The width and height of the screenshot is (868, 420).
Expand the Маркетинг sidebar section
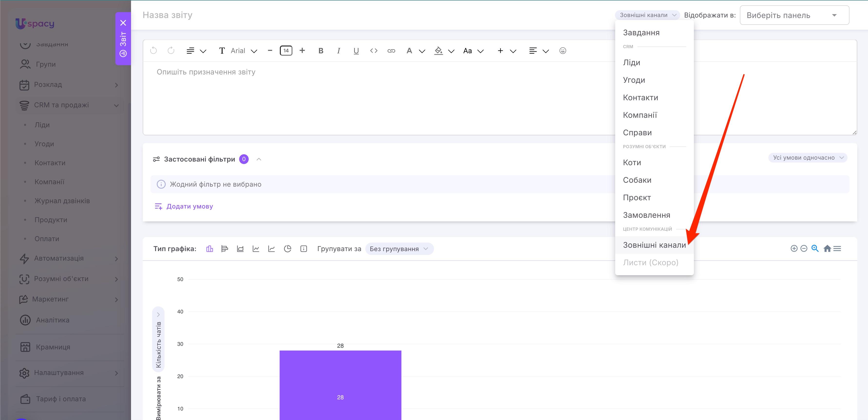(x=116, y=300)
